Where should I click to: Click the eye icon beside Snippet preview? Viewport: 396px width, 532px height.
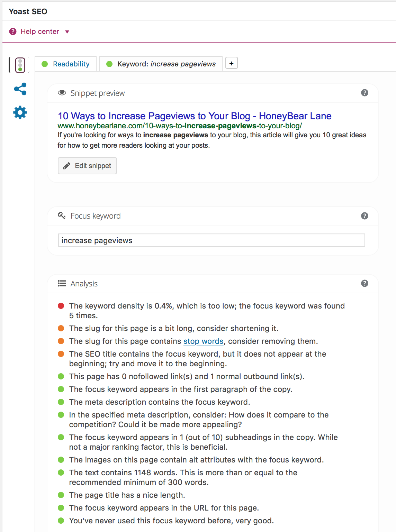tap(62, 93)
